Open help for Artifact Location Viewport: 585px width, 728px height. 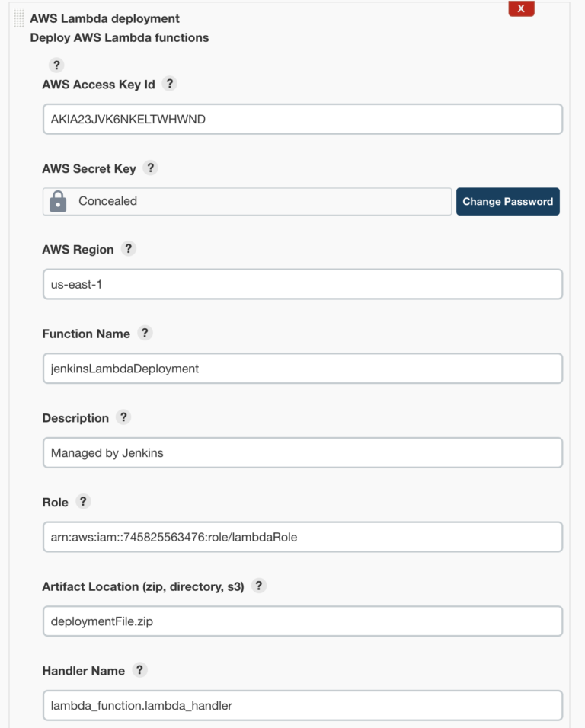(x=258, y=586)
